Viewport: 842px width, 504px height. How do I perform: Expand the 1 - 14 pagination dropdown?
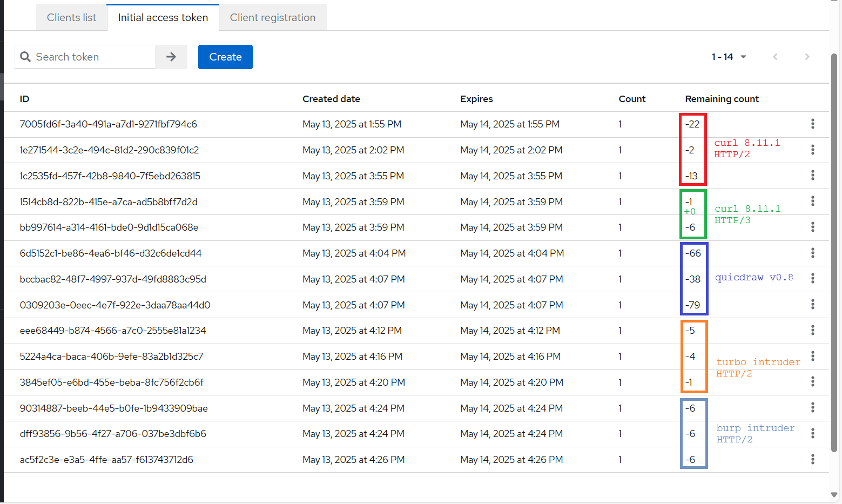(x=729, y=57)
